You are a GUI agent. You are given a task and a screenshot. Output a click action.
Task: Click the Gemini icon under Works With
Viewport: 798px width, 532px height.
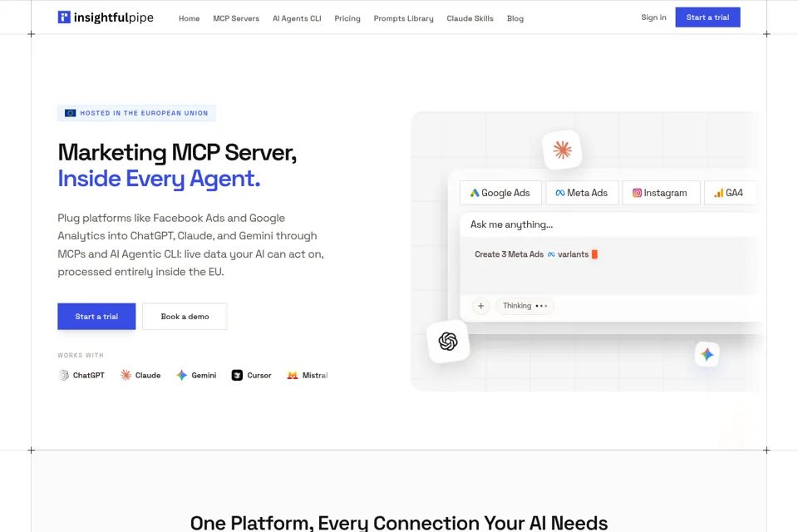(182, 375)
